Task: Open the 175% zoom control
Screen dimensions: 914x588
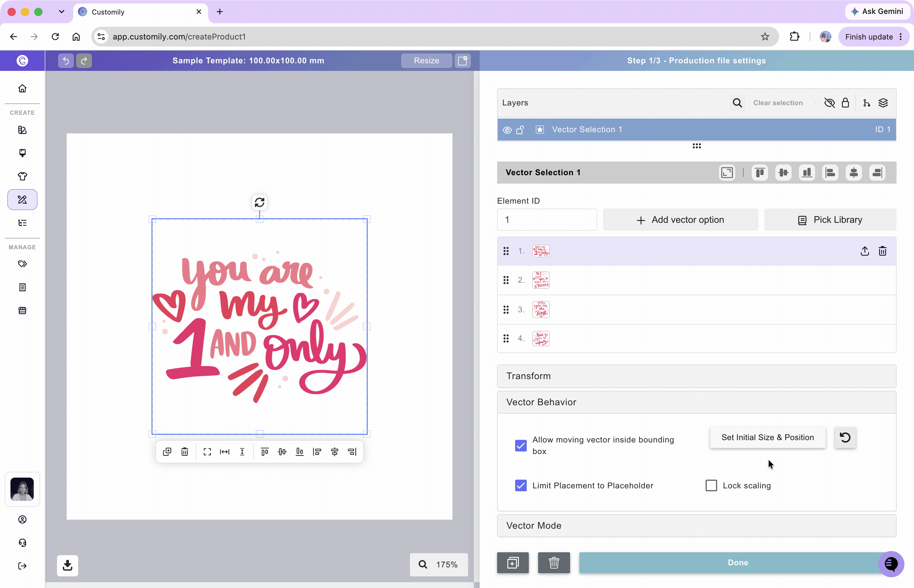Action: click(439, 564)
